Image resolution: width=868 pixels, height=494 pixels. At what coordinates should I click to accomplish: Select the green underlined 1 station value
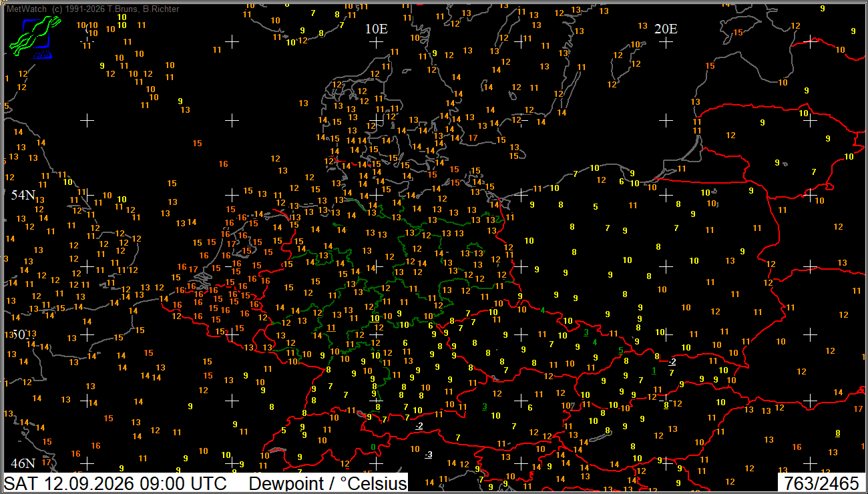tap(654, 370)
